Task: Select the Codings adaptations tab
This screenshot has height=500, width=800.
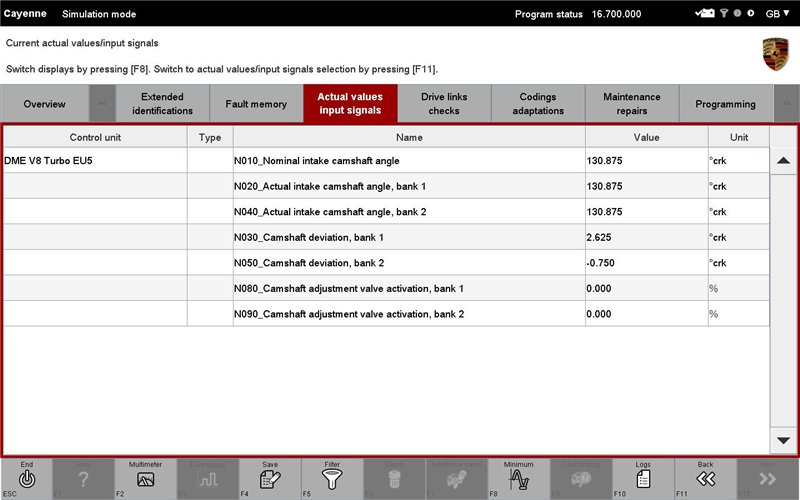Action: [x=538, y=104]
